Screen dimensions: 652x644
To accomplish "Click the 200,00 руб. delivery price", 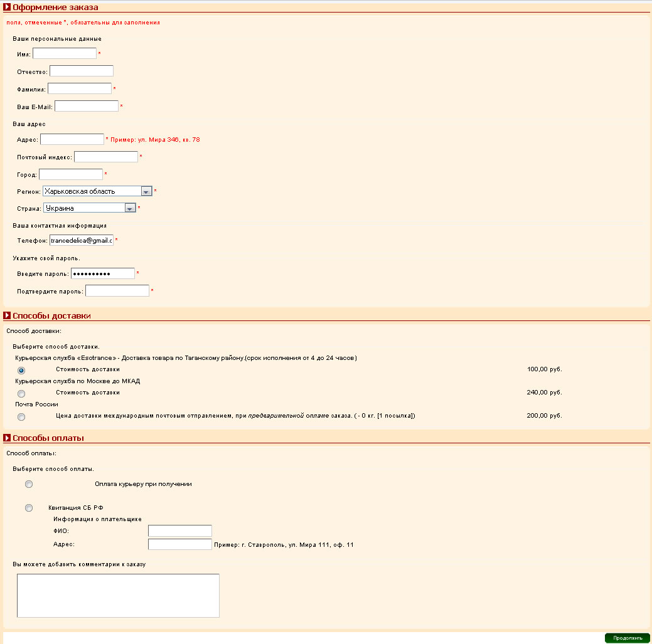I will pyautogui.click(x=544, y=416).
